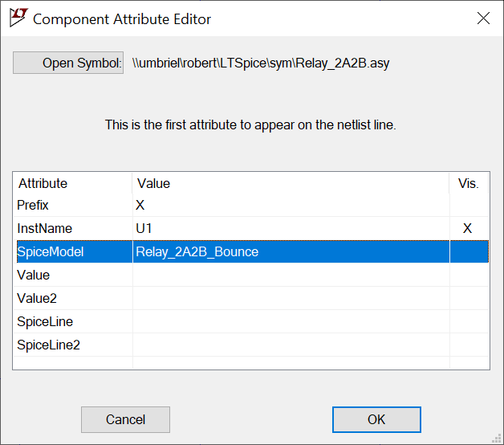The height and width of the screenshot is (445, 504).
Task: Click the Attribute column header
Action: (x=72, y=183)
